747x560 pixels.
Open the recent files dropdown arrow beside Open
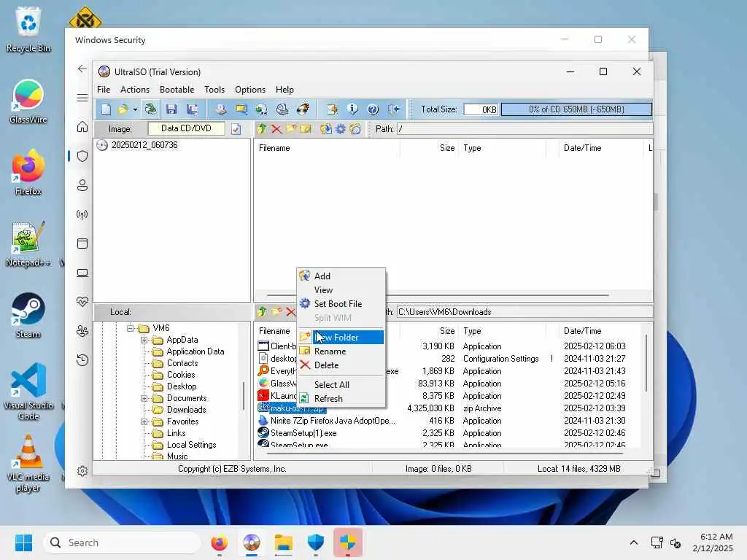(135, 109)
